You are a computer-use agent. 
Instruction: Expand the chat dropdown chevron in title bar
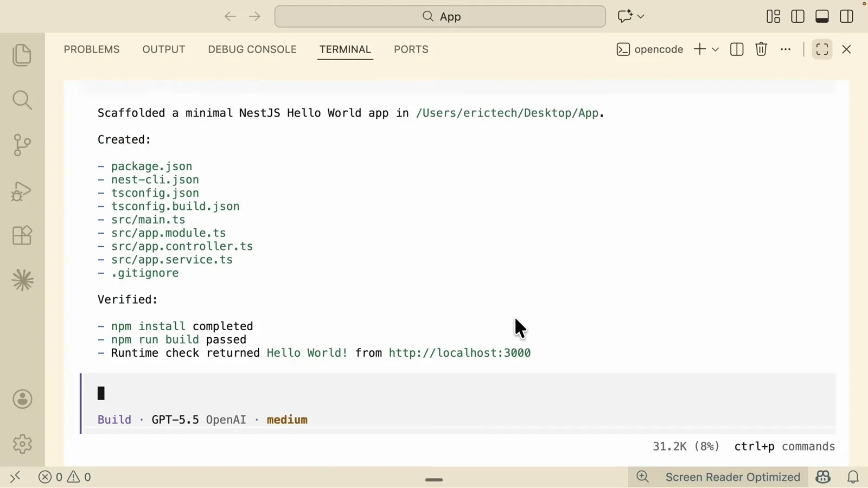click(x=641, y=16)
